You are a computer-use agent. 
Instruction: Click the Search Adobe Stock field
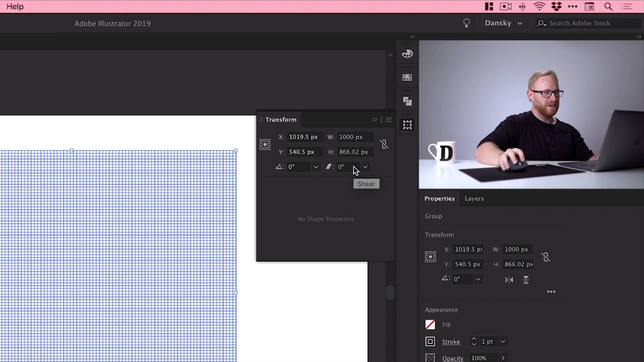(x=587, y=23)
